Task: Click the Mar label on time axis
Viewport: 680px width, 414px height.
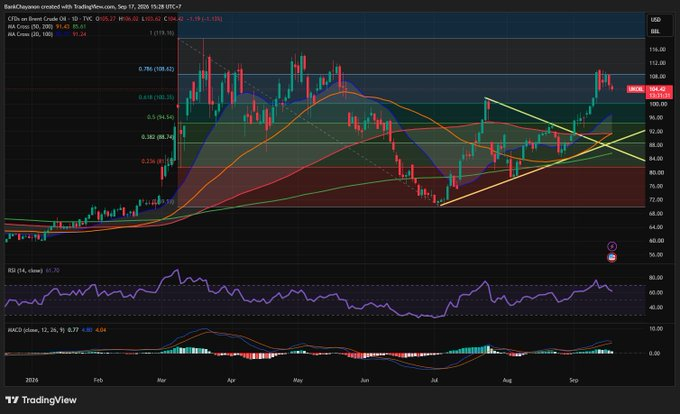Action: click(x=162, y=380)
